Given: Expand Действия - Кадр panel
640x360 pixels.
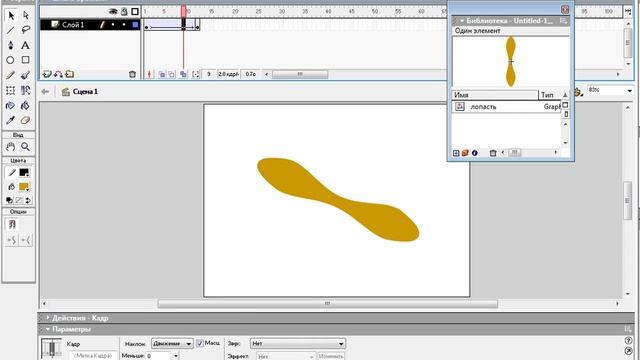Looking at the screenshot, I should point(48,318).
